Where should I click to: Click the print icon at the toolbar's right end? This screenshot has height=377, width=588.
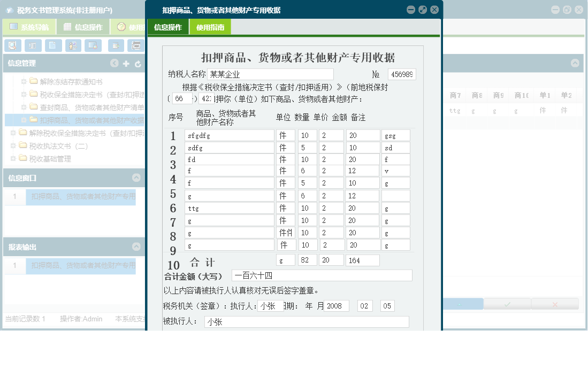[x=136, y=45]
